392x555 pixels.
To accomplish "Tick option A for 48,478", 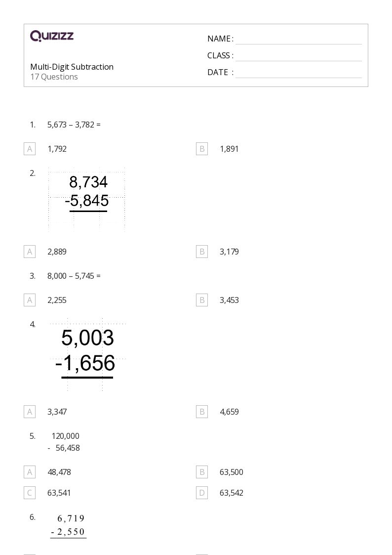I will click(30, 472).
